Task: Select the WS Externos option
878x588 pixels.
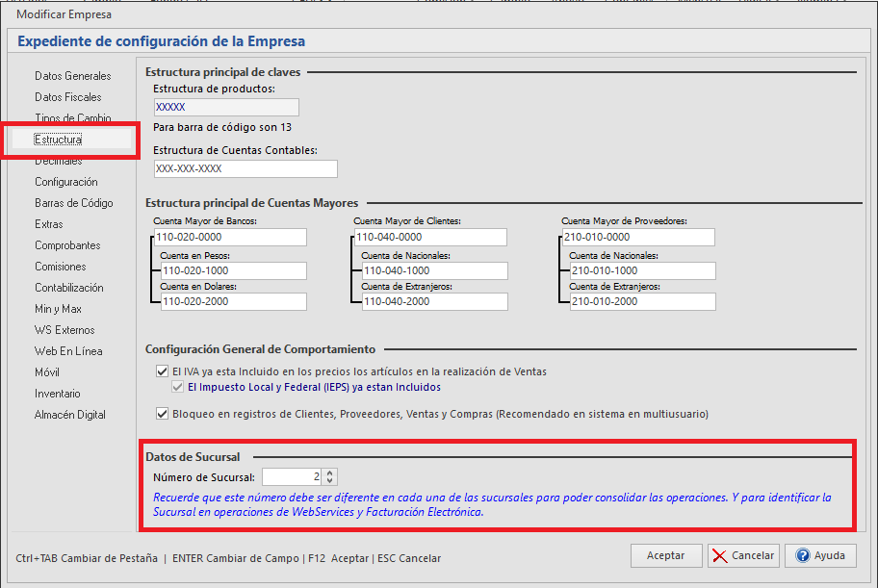Action: (x=65, y=330)
